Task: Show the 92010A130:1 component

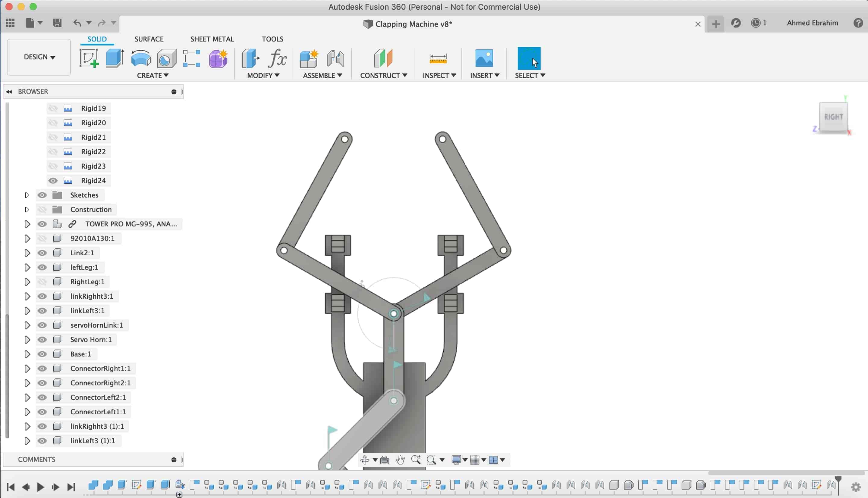Action: [x=42, y=238]
